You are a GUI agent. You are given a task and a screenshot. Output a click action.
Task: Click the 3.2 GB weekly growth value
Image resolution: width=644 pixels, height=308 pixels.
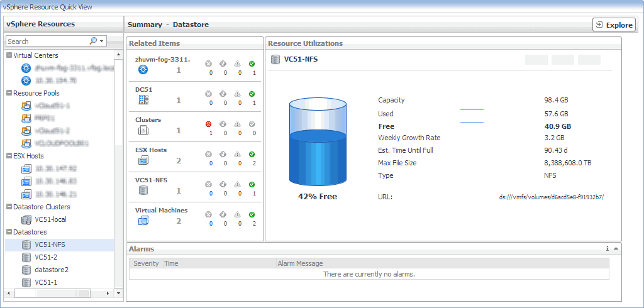click(x=554, y=138)
